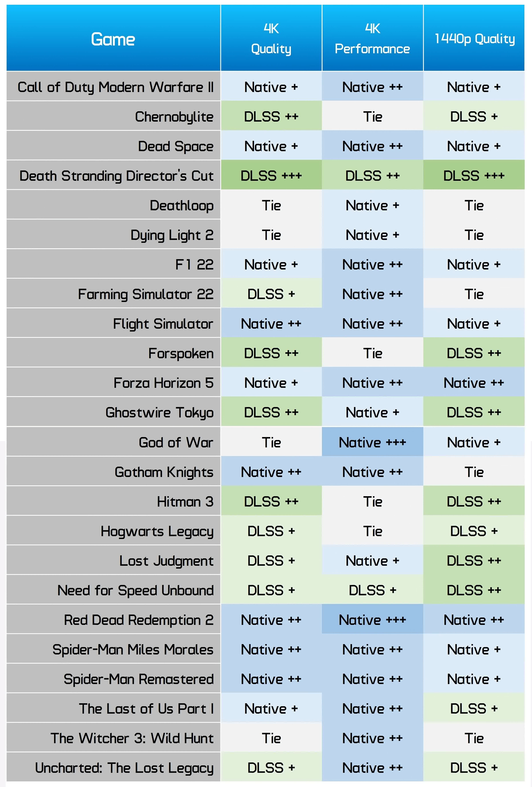Click the God of War row label
The width and height of the screenshot is (532, 787).
[x=176, y=442]
